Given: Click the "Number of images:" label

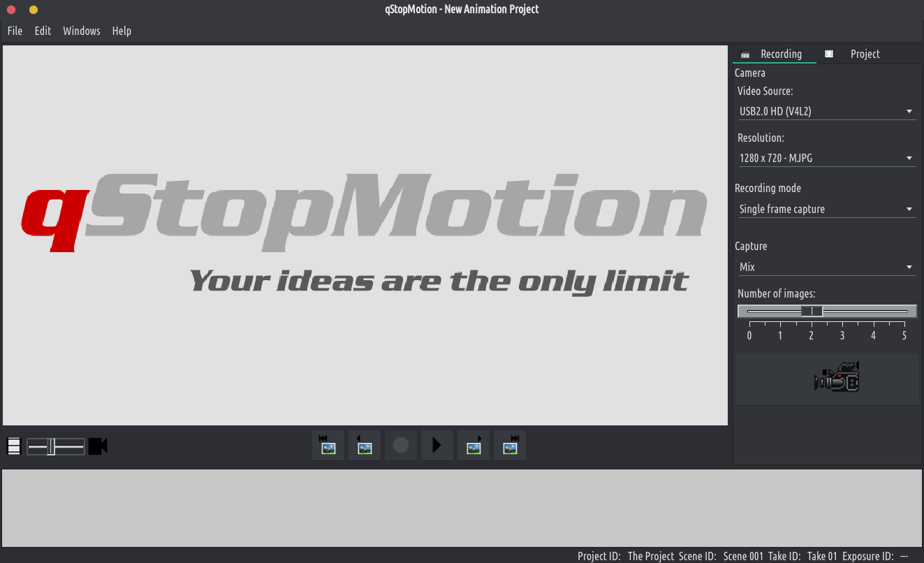Looking at the screenshot, I should click(x=777, y=293).
